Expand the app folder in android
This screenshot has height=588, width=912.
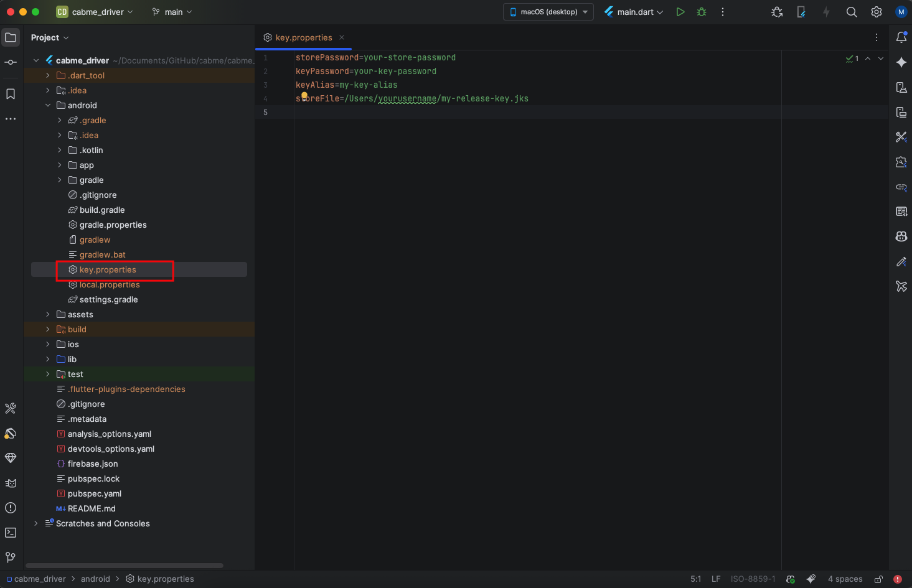point(60,165)
